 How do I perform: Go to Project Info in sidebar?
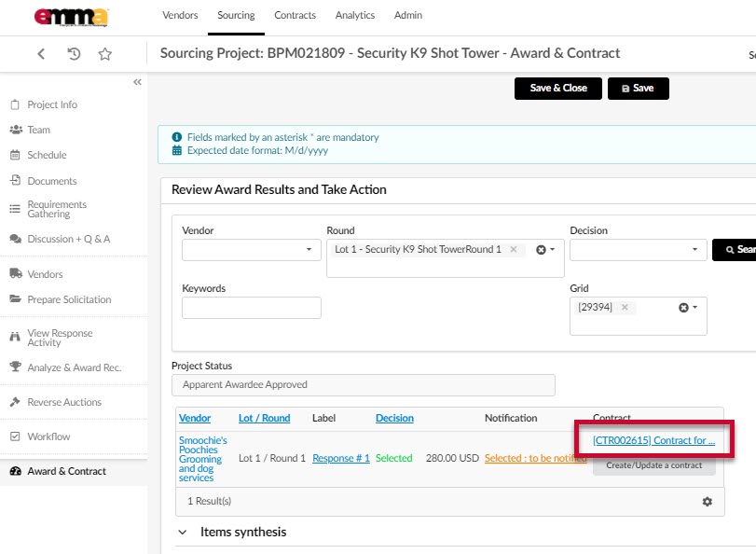click(x=52, y=104)
